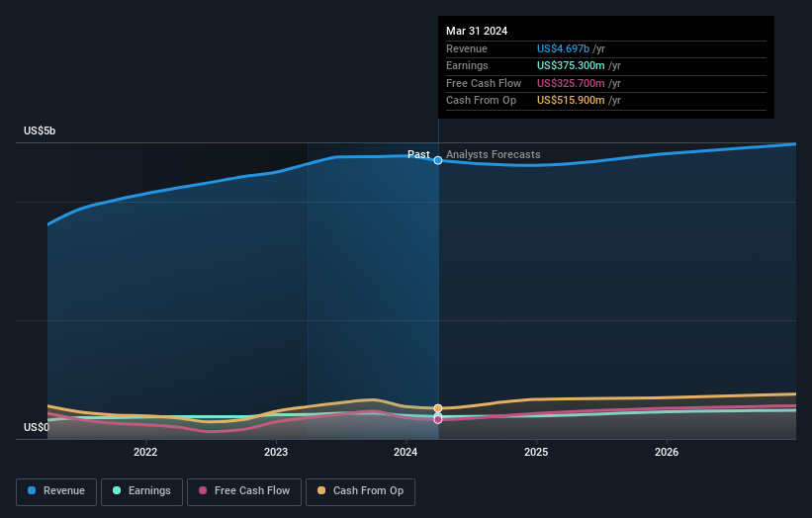Click the 2024 x-axis label

coord(406,453)
